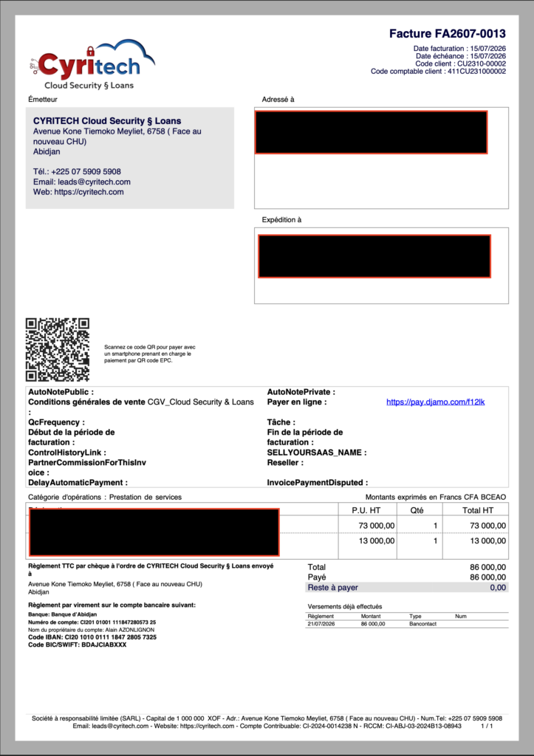Click the 'Qté' column header
534x756 pixels.
click(417, 510)
